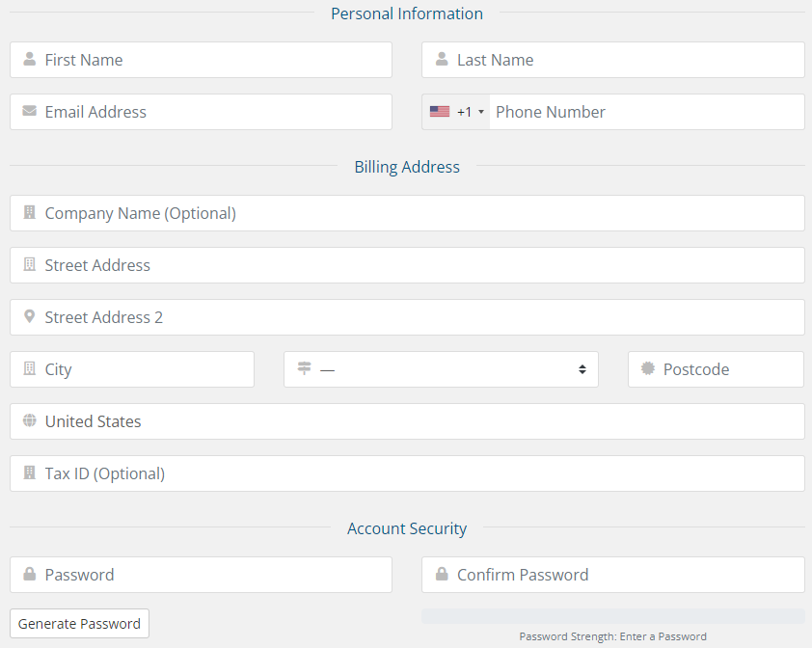
Task: Click the City text field
Action: coord(145,369)
